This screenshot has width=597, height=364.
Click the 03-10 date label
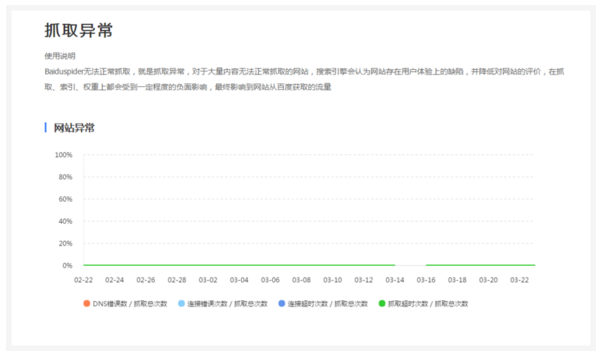333,280
